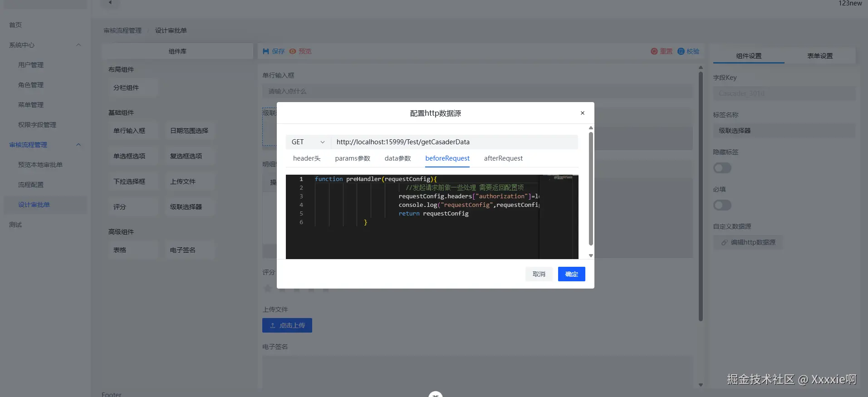Click the dialog vertical scrollbar
This screenshot has width=868, height=397.
[x=591, y=188]
